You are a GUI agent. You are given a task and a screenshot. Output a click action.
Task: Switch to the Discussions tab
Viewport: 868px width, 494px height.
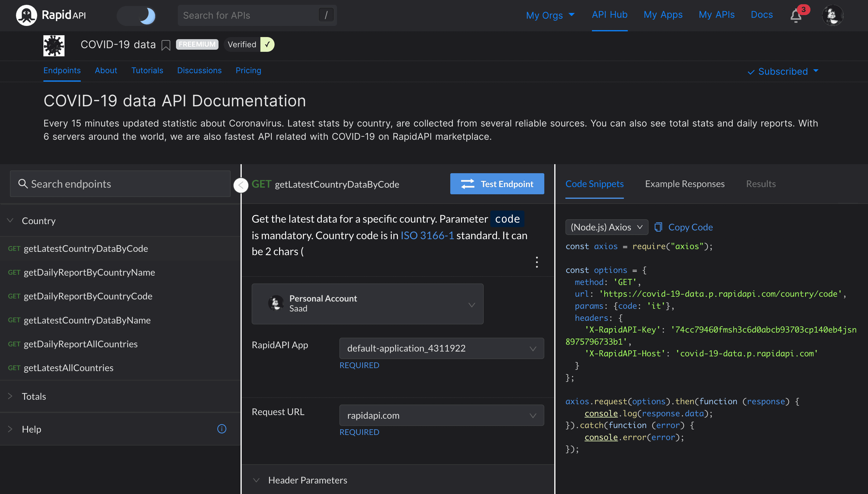click(x=199, y=70)
